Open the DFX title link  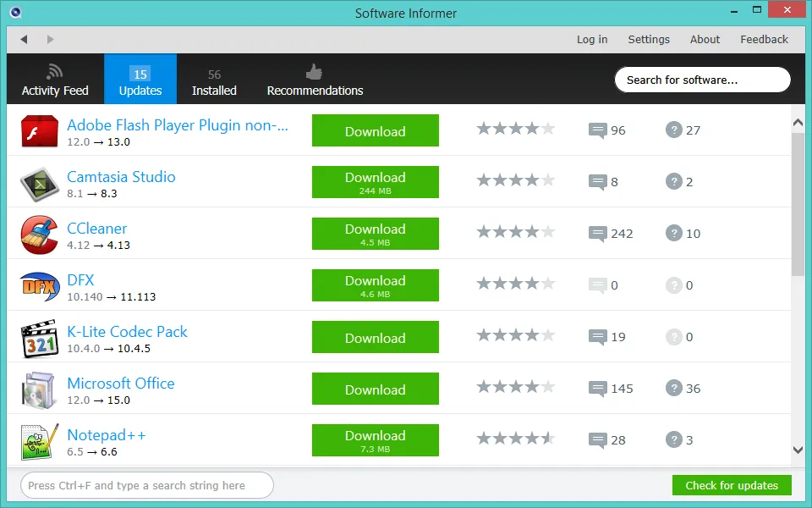[81, 280]
